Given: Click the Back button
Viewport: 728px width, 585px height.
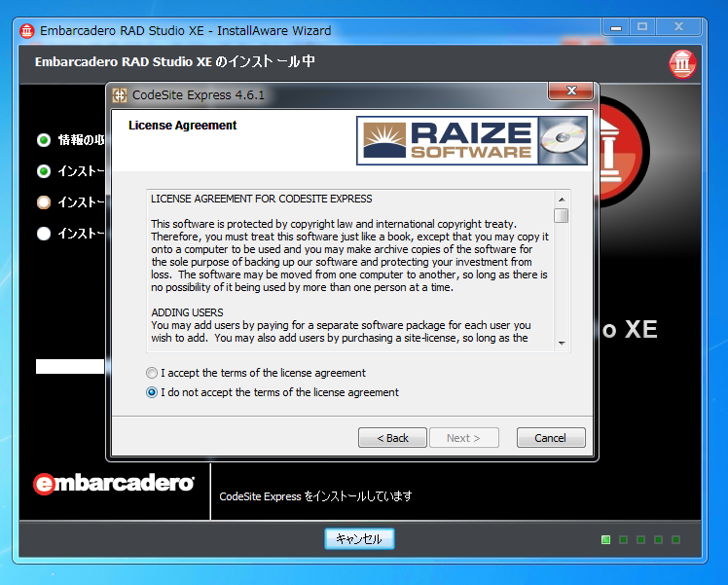Looking at the screenshot, I should coord(392,438).
